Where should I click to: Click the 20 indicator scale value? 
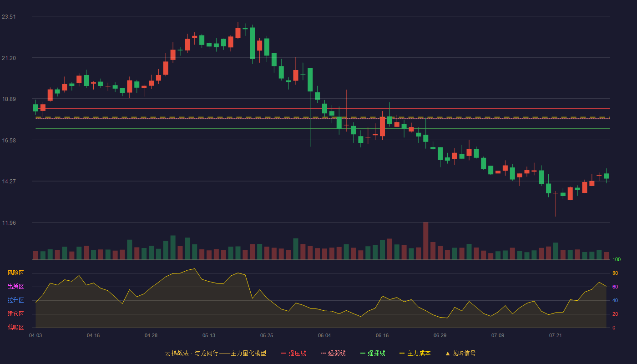pos(615,314)
